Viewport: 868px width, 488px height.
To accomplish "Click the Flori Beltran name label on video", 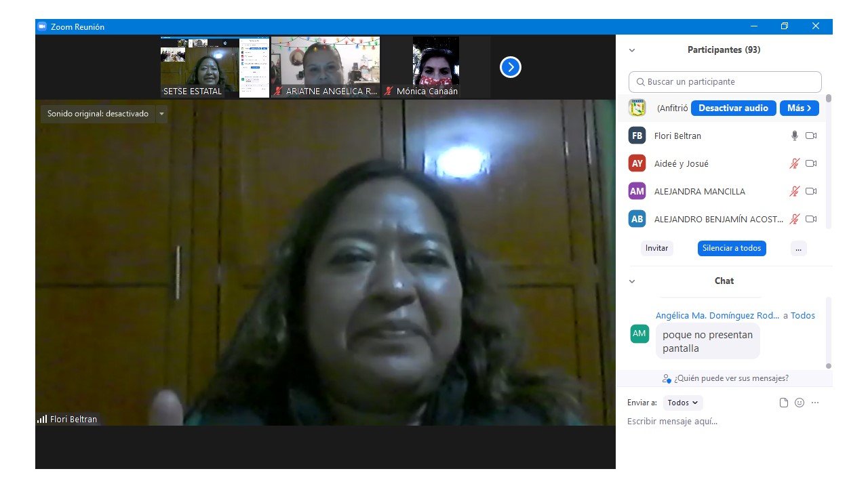I will pyautogui.click(x=73, y=419).
